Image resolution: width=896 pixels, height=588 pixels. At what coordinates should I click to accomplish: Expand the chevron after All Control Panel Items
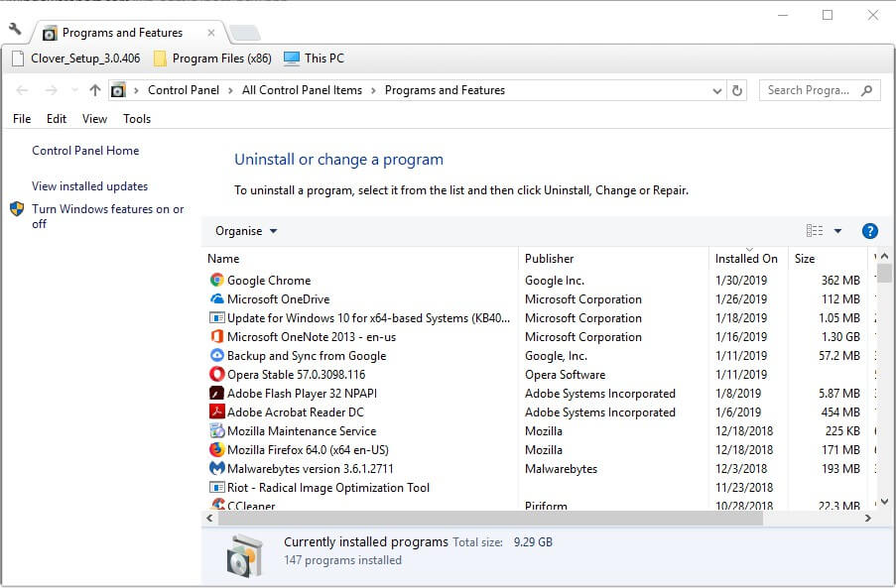[x=373, y=90]
